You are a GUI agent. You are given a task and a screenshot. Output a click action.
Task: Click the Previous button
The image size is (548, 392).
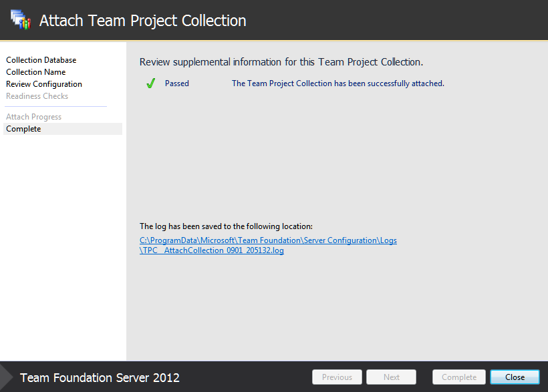pyautogui.click(x=337, y=377)
